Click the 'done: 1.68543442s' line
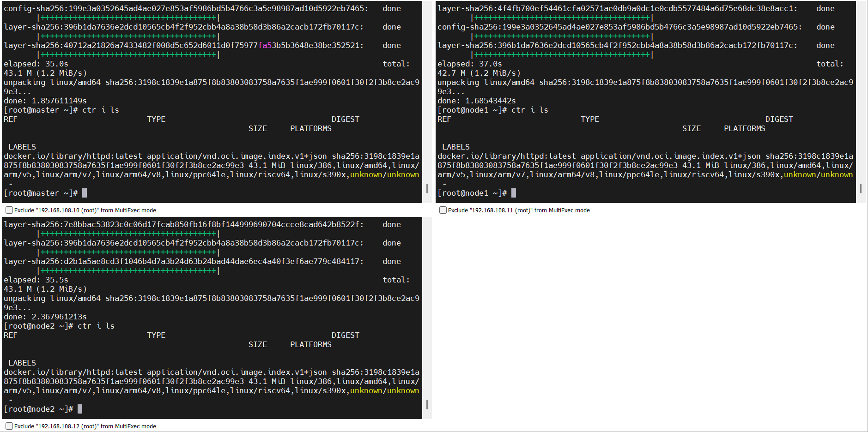This screenshot has width=868, height=432. pyautogui.click(x=477, y=101)
